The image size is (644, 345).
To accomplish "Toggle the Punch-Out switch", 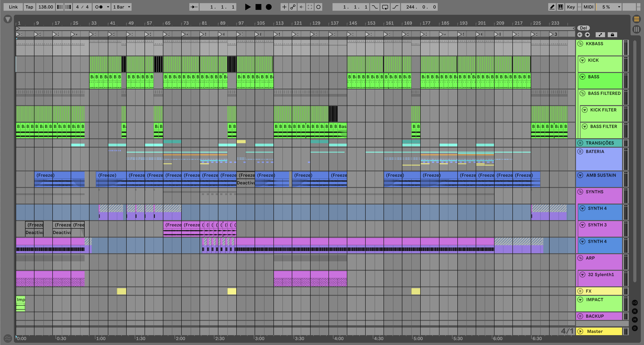I will pos(395,7).
